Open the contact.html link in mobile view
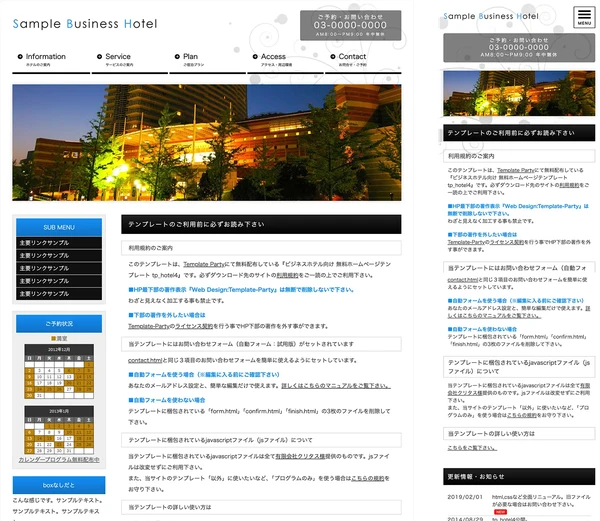This screenshot has width=600, height=521. 462,280
